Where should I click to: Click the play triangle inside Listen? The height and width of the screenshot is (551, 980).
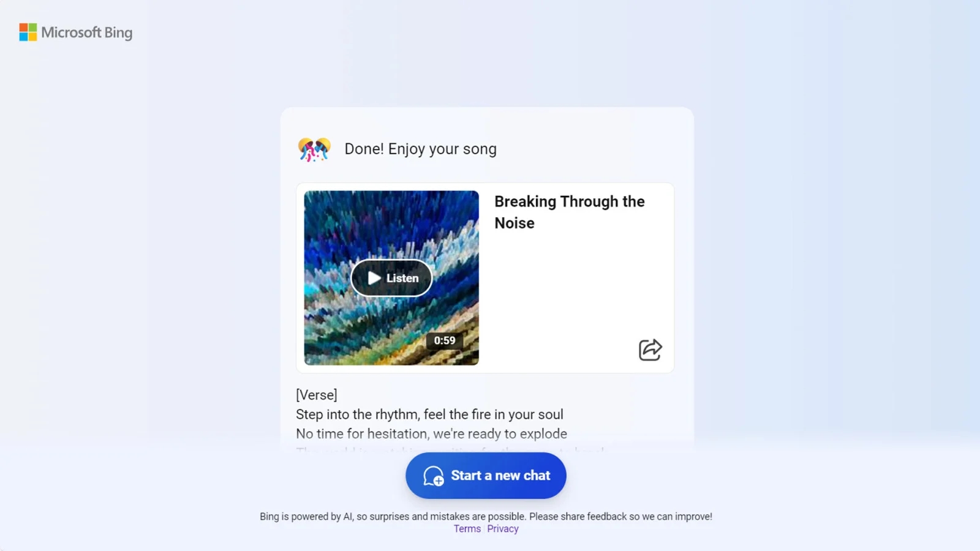(374, 278)
